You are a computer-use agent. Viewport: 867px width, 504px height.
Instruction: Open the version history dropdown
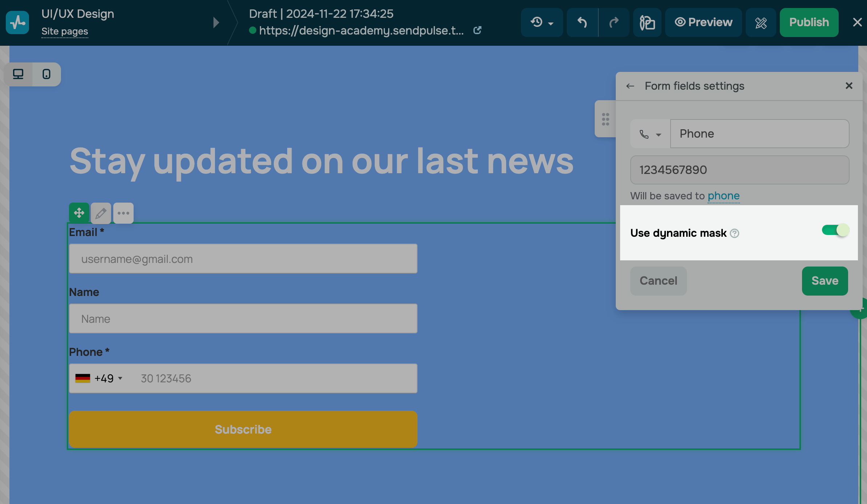[x=542, y=23]
